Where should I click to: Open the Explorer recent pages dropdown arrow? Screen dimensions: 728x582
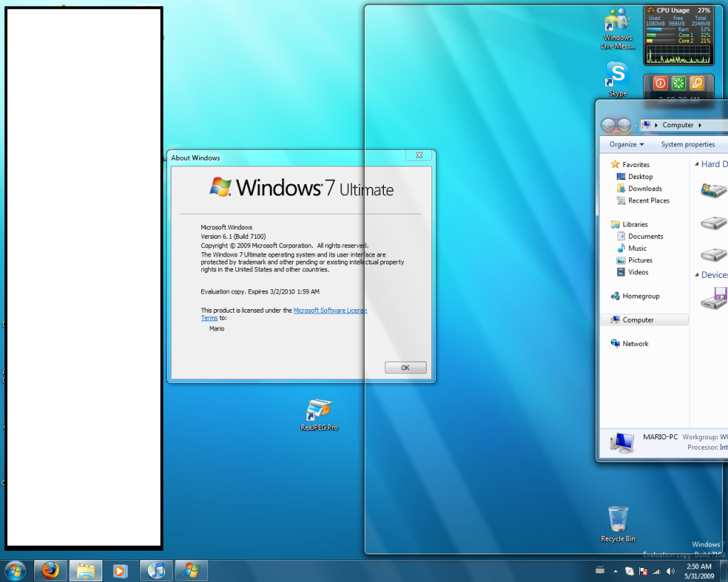[x=636, y=125]
